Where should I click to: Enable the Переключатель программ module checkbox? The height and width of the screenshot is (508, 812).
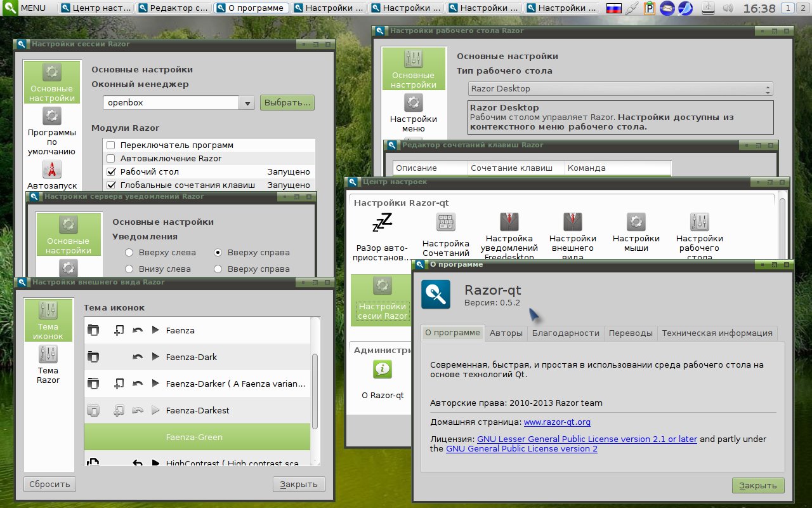pyautogui.click(x=111, y=145)
